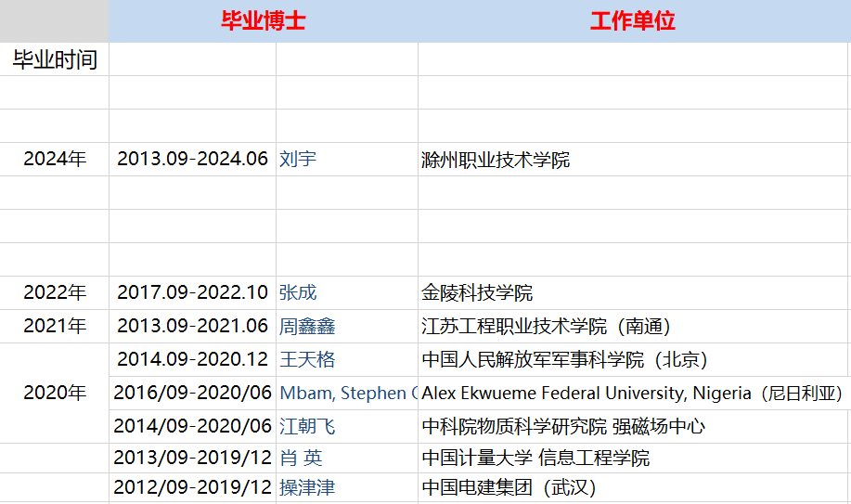This screenshot has width=851, height=504.
Task: Select the 中国电建集团（武汉）cell
Action: 509,488
